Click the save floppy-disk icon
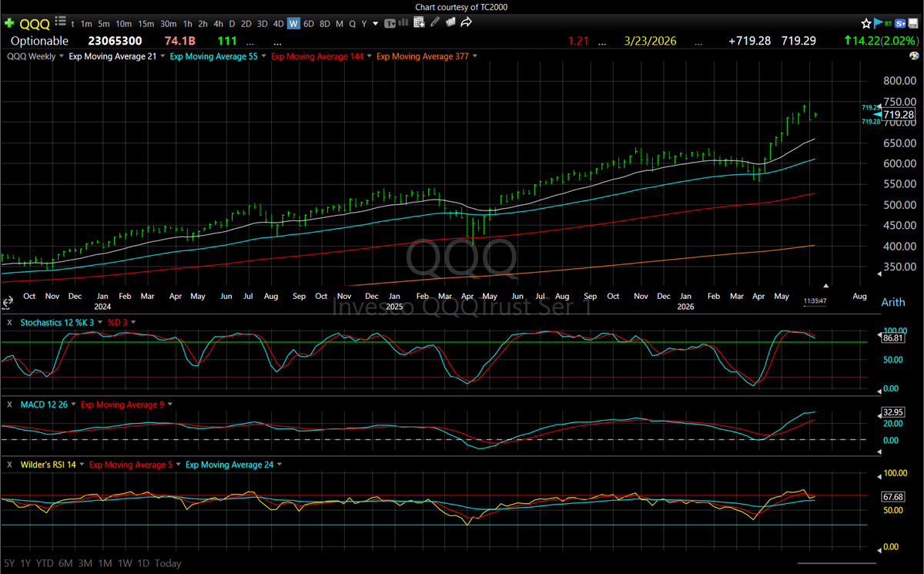 [912, 24]
